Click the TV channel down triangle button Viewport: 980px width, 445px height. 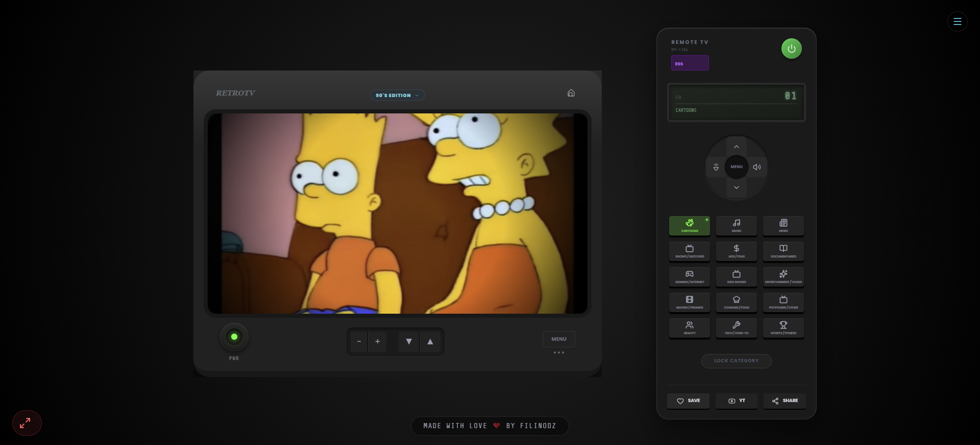409,341
